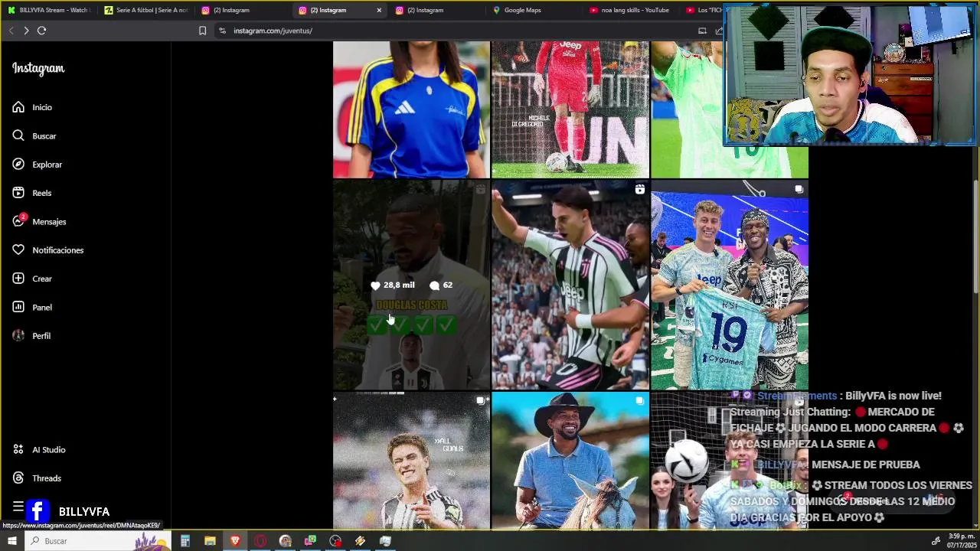Open the Panel dashboard item
This screenshot has width=980, height=551.
click(x=32, y=307)
